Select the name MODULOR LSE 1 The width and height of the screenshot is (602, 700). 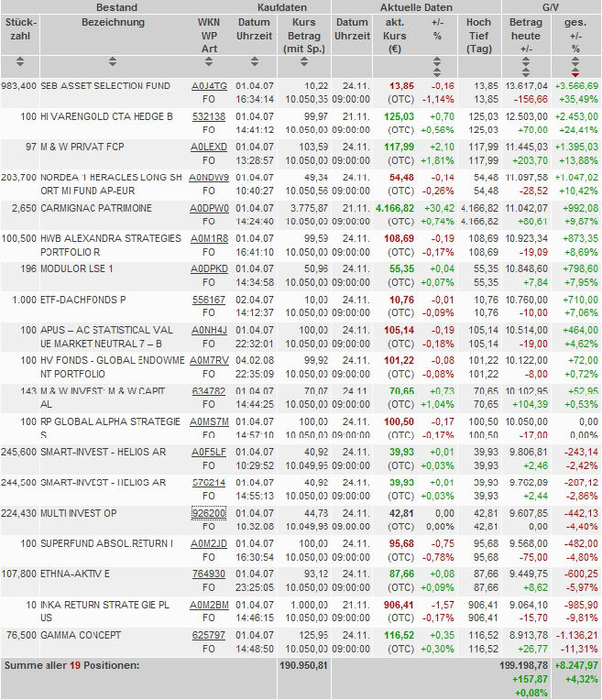[77, 269]
